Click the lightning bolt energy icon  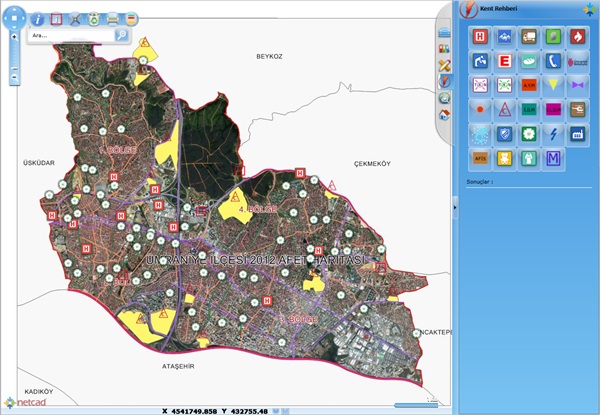552,134
